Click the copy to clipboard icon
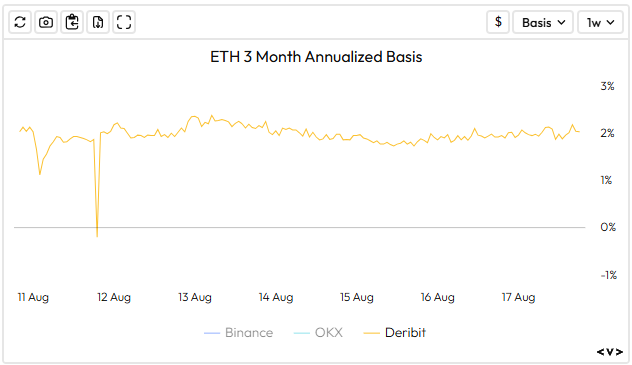 [72, 22]
